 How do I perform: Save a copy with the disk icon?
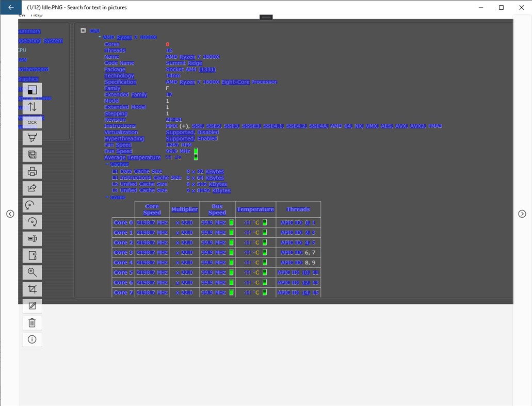click(32, 155)
